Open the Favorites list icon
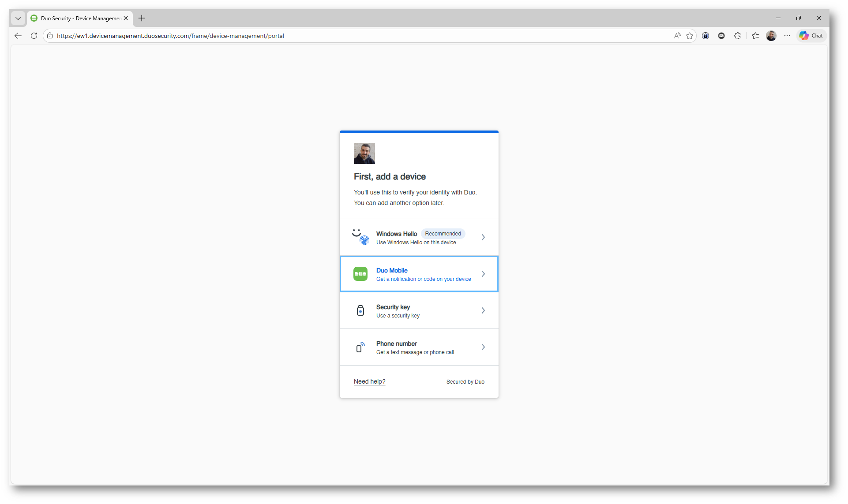This screenshot has height=504, width=848. point(755,36)
